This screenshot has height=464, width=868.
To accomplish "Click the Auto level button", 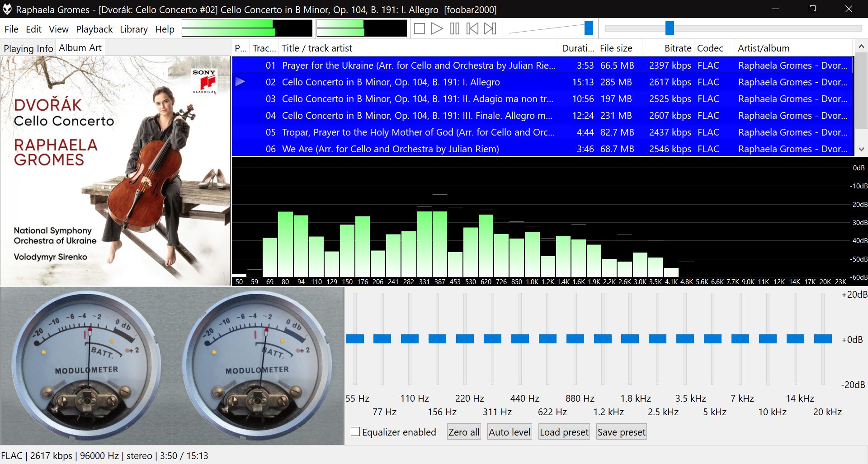I will click(x=509, y=432).
